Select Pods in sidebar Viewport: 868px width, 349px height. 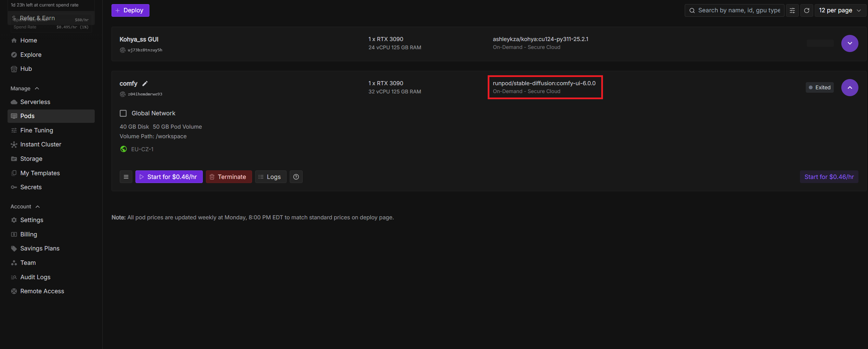[51, 116]
